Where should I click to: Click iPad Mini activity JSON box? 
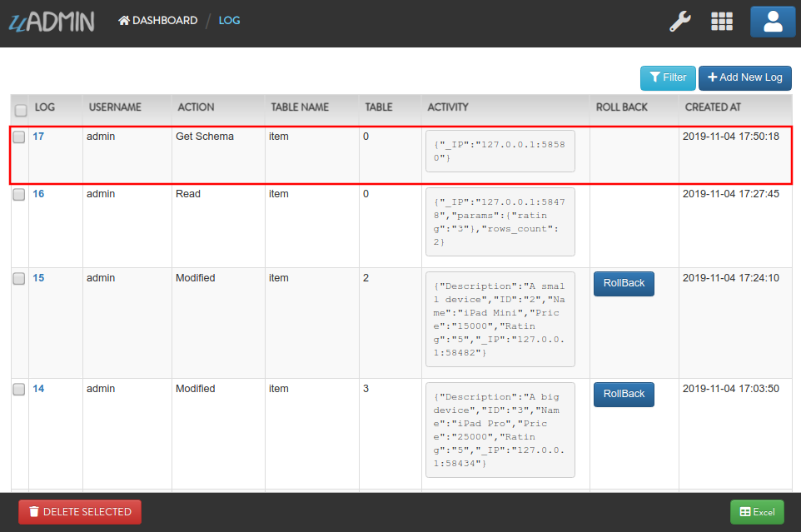tap(500, 319)
